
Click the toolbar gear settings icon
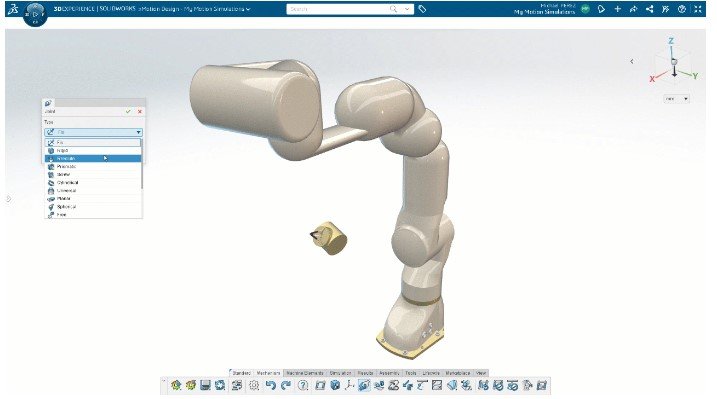[254, 385]
